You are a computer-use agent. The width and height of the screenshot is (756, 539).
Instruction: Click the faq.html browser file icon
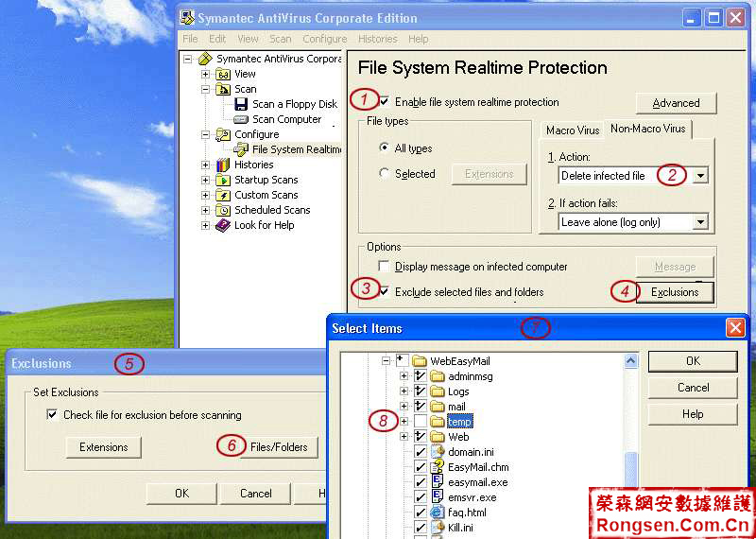click(437, 512)
